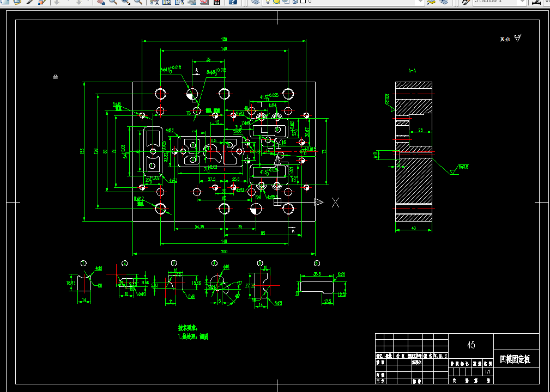Screen dimensions: 550x392
Task: Open the Properties palette icon
Action: [x=154, y=2]
